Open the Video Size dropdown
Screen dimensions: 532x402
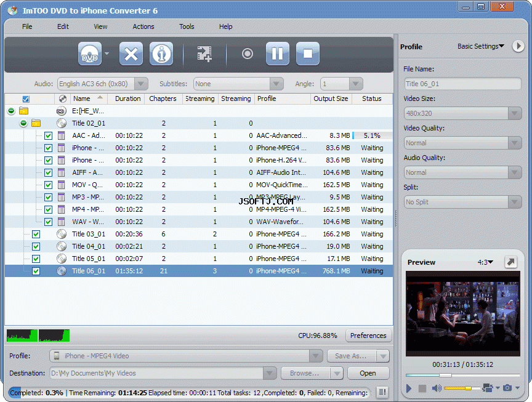click(x=515, y=113)
